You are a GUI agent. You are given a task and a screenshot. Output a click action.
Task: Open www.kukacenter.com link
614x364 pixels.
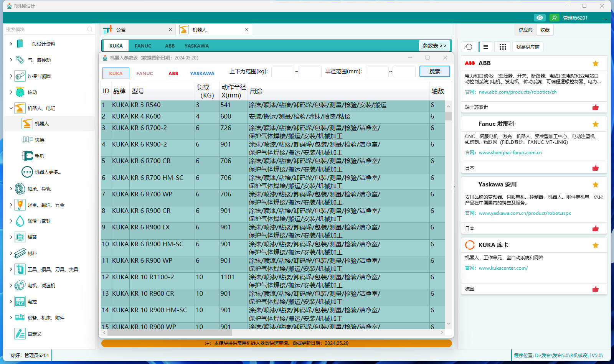[x=503, y=268]
